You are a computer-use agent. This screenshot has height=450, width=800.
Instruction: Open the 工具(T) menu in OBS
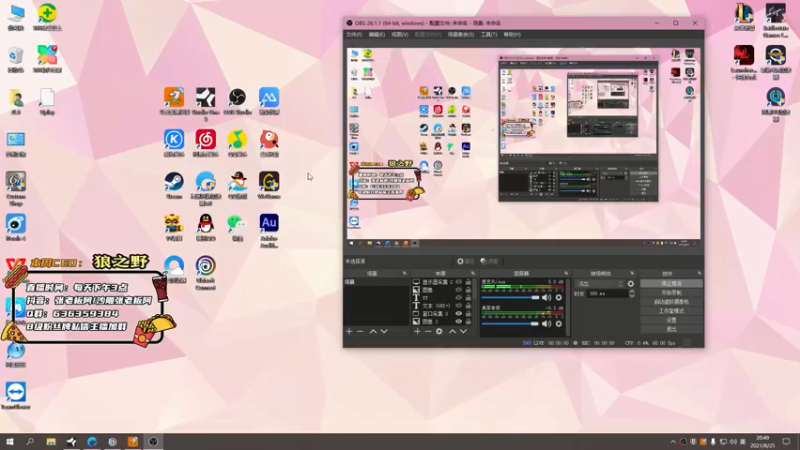[x=488, y=35]
